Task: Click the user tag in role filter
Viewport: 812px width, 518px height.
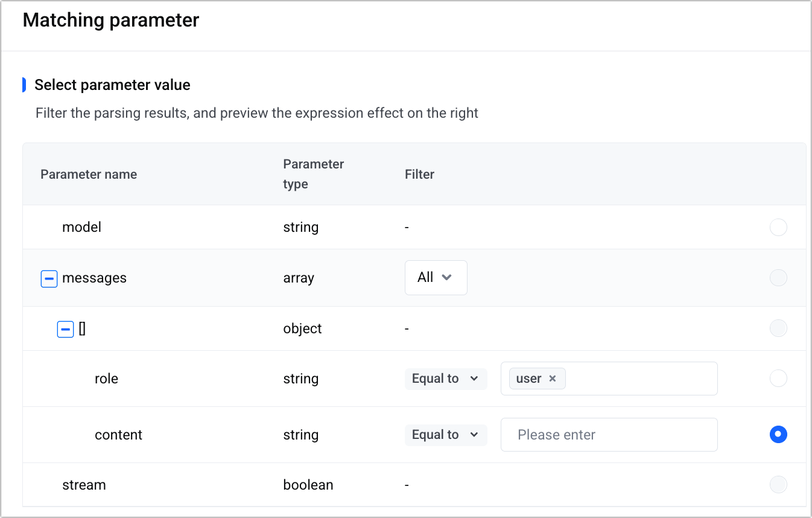Action: 528,379
